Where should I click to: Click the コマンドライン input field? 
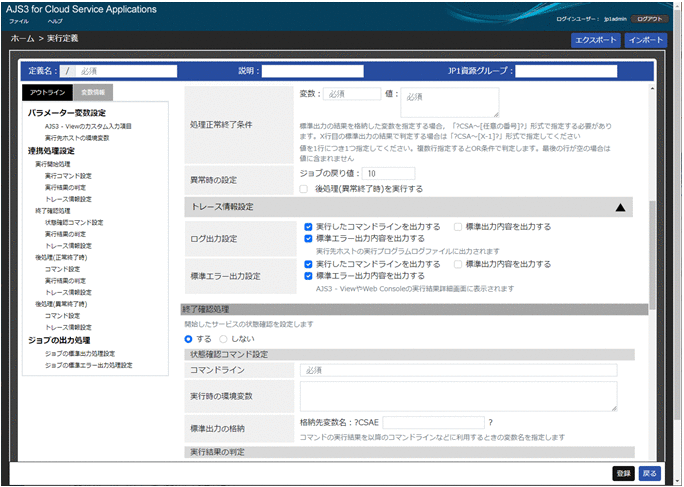[458, 370]
